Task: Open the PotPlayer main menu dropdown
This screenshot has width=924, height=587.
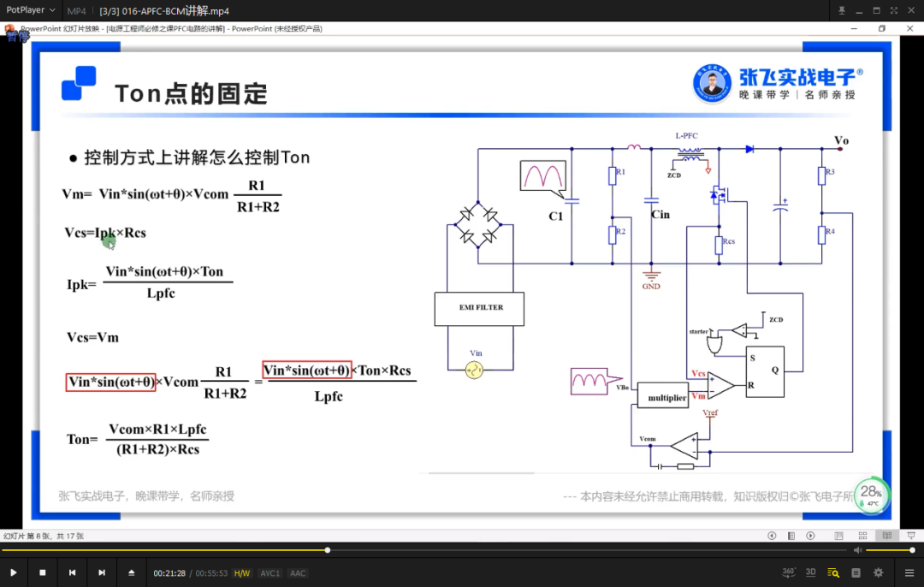Action: pyautogui.click(x=31, y=10)
